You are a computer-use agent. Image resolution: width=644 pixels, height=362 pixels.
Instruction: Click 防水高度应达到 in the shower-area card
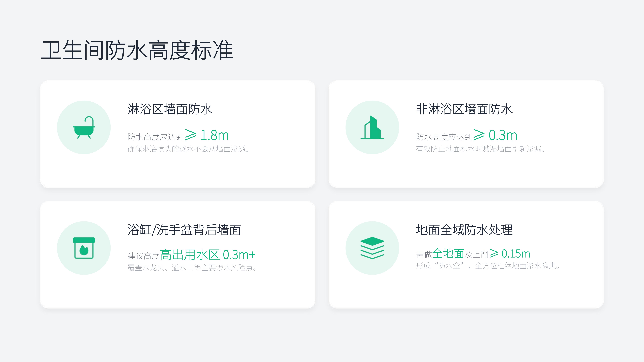point(155,137)
